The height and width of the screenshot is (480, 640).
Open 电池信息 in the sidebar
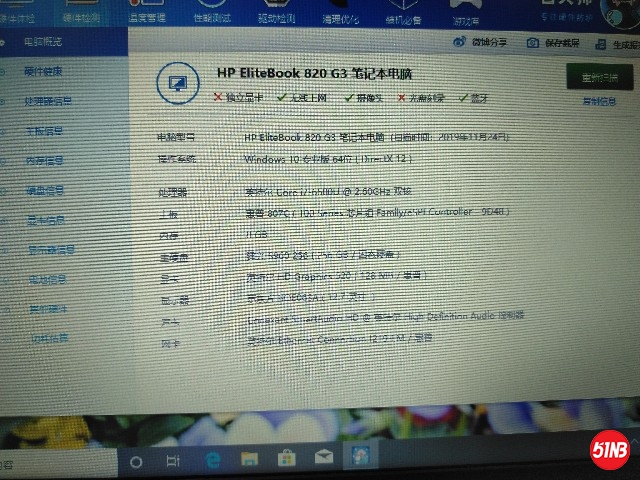pyautogui.click(x=47, y=280)
